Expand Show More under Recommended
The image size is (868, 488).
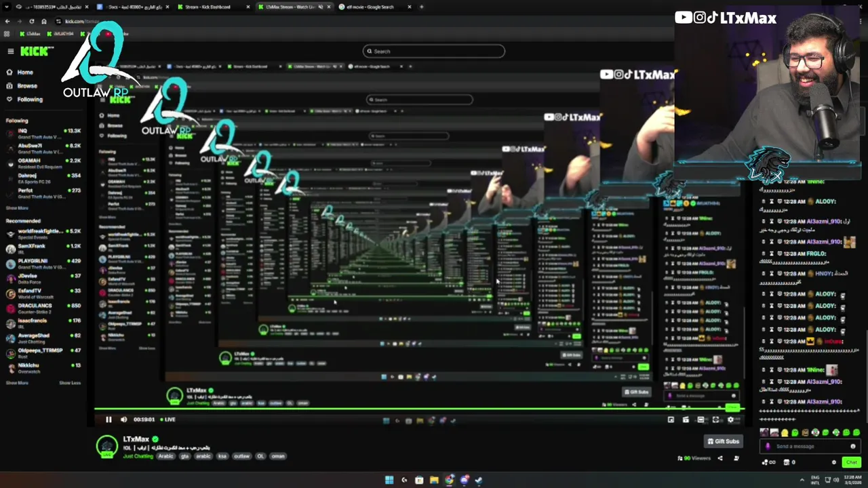[17, 383]
